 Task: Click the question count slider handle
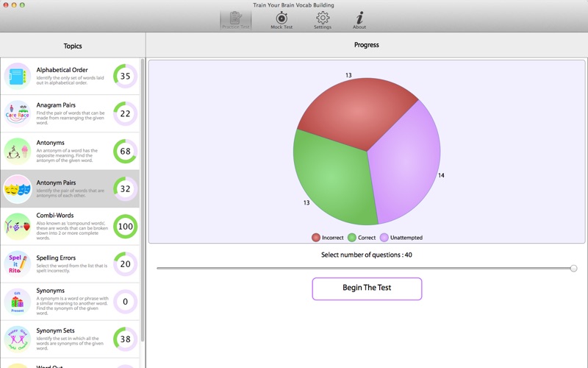click(x=573, y=268)
